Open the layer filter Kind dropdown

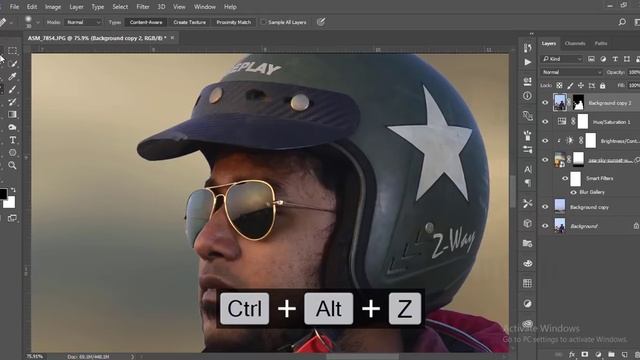click(562, 59)
